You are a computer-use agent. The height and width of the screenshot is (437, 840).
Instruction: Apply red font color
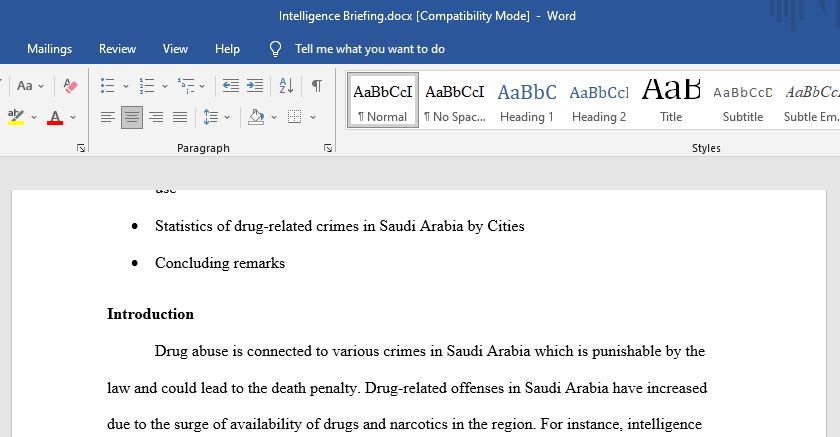tap(55, 117)
